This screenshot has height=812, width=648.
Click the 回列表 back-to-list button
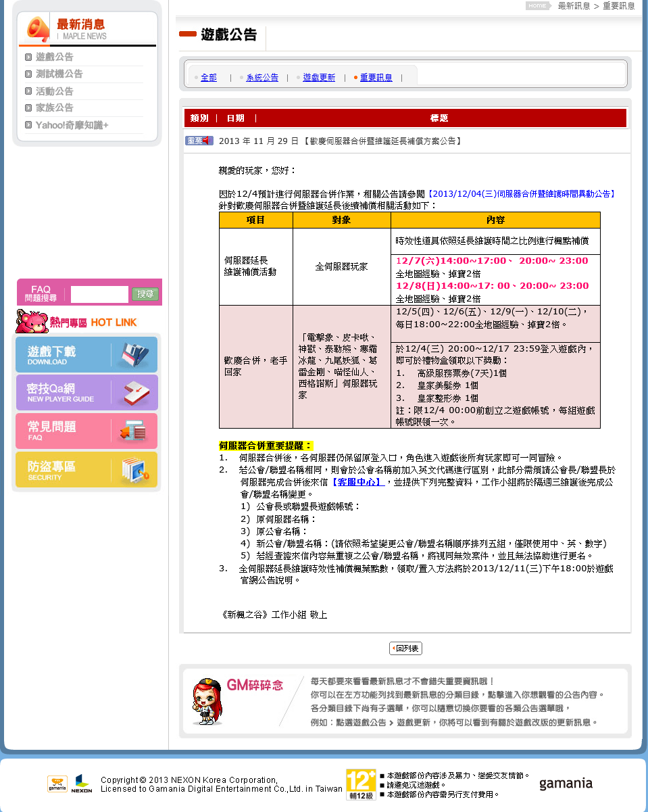(405, 648)
